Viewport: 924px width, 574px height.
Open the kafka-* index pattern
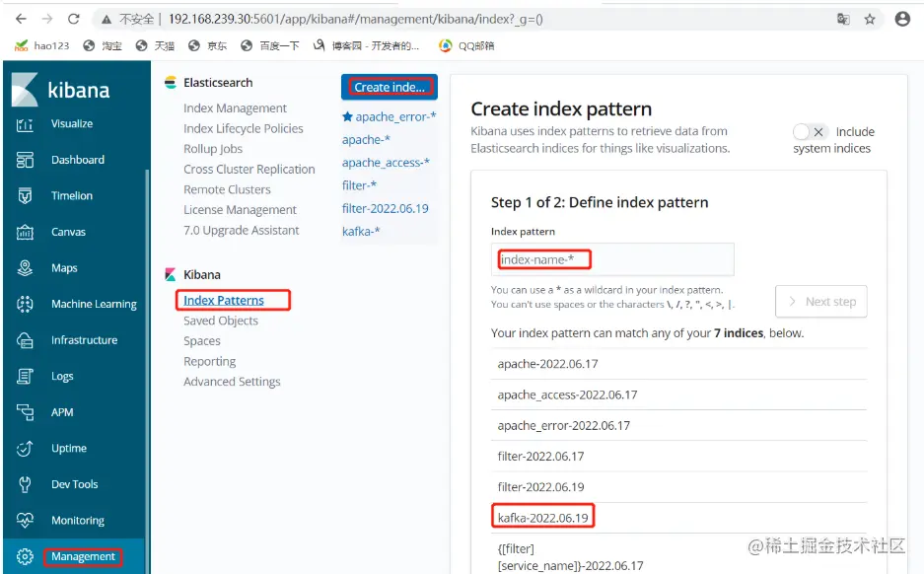(x=361, y=232)
